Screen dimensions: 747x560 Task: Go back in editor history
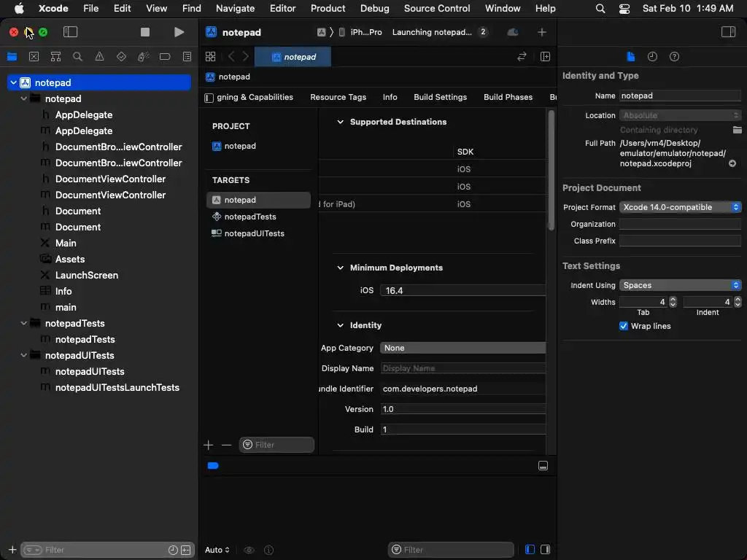pyautogui.click(x=231, y=57)
